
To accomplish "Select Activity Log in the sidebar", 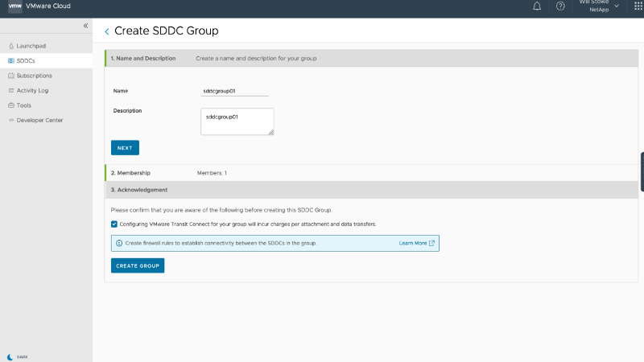I will 32,91.
